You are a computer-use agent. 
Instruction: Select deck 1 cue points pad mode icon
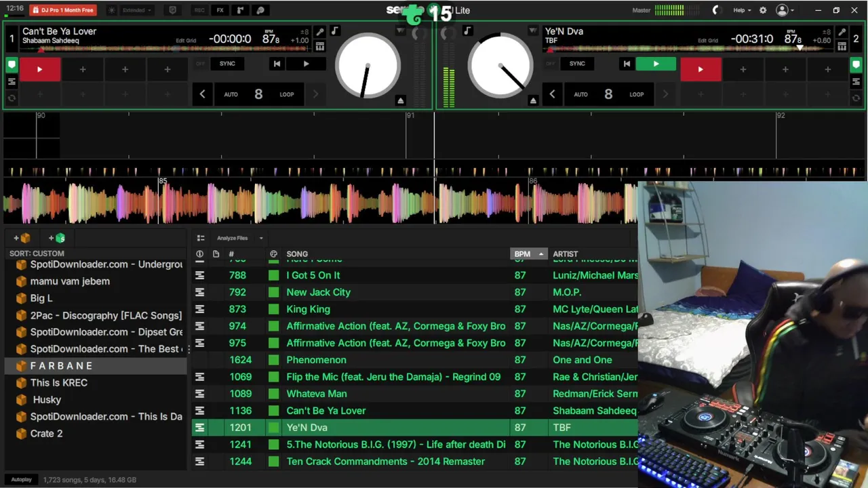(x=12, y=65)
